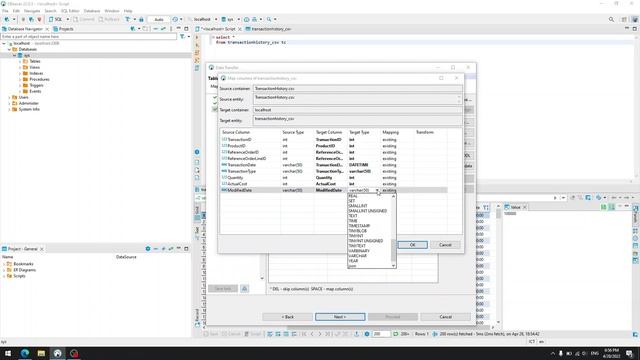
Task: Click the navigator filter icon
Action: click(182, 36)
